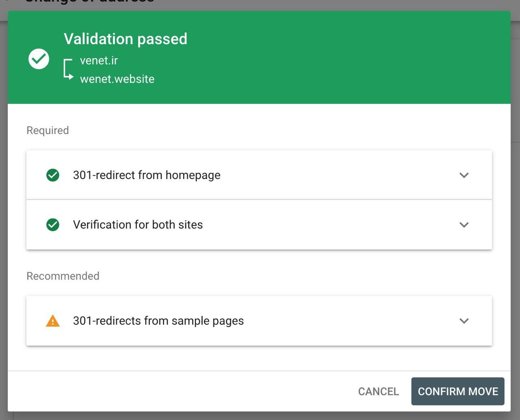Open the Verification for both sites row
Viewport: 520px width, 420px height.
coord(259,225)
